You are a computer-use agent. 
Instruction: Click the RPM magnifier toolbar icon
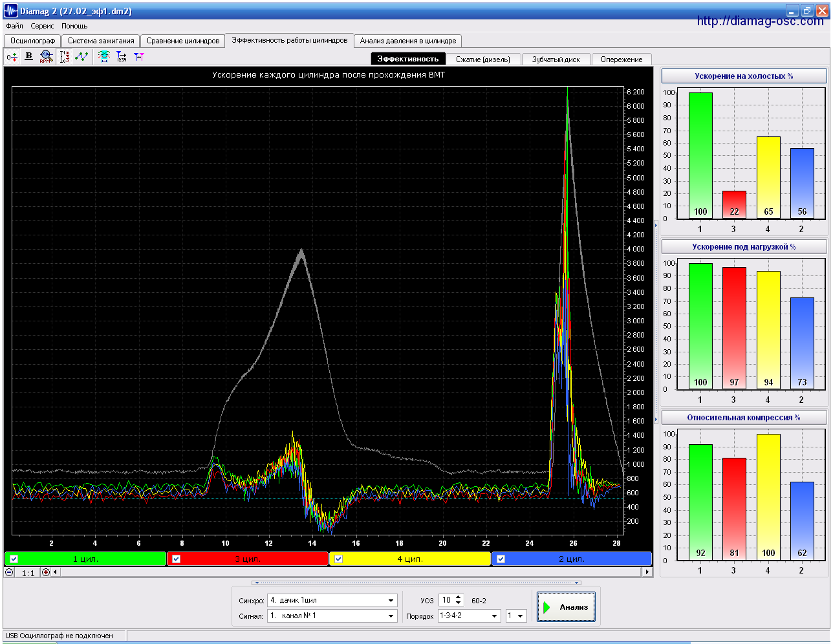tap(45, 57)
